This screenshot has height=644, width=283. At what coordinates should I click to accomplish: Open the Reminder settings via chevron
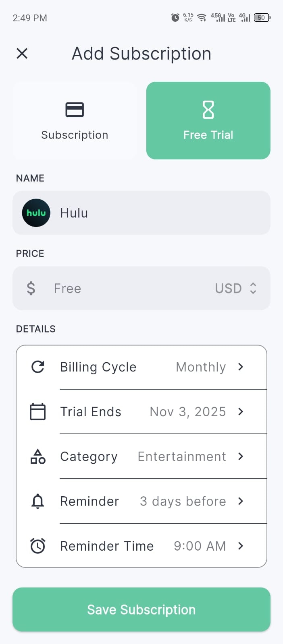coord(240,501)
